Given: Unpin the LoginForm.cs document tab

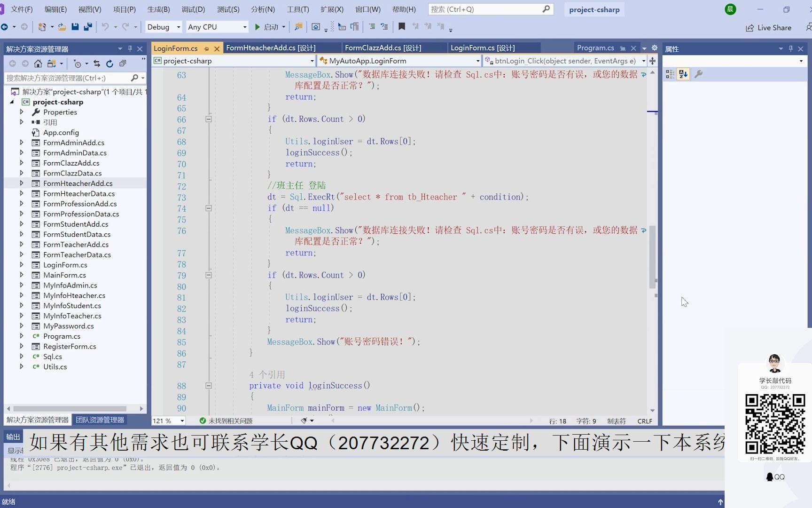Looking at the screenshot, I should tap(207, 48).
